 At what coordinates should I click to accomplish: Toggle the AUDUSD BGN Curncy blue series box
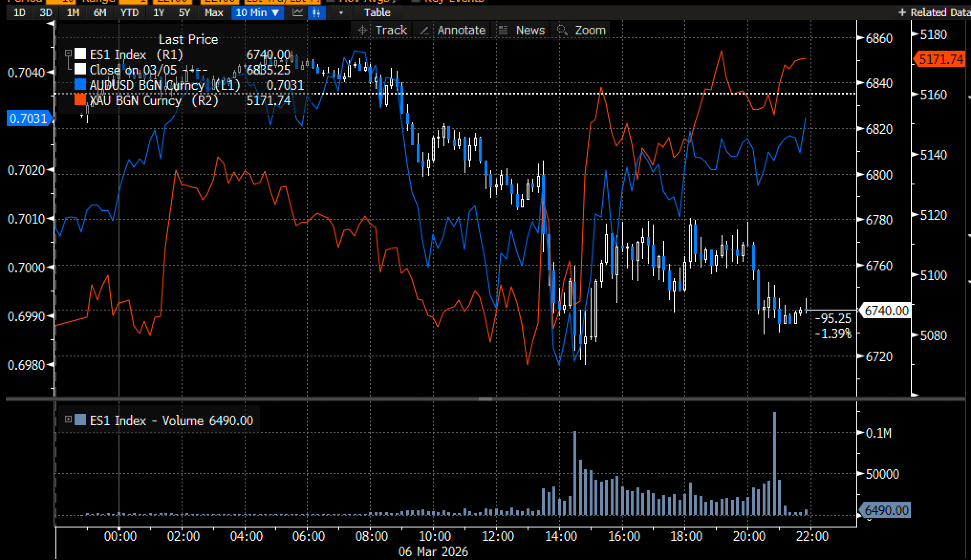pos(80,85)
